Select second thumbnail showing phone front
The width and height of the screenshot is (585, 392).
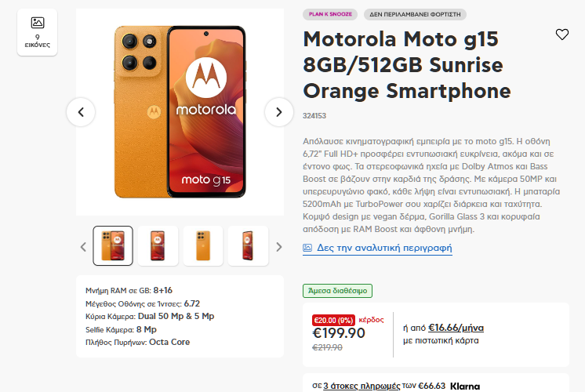coord(158,246)
